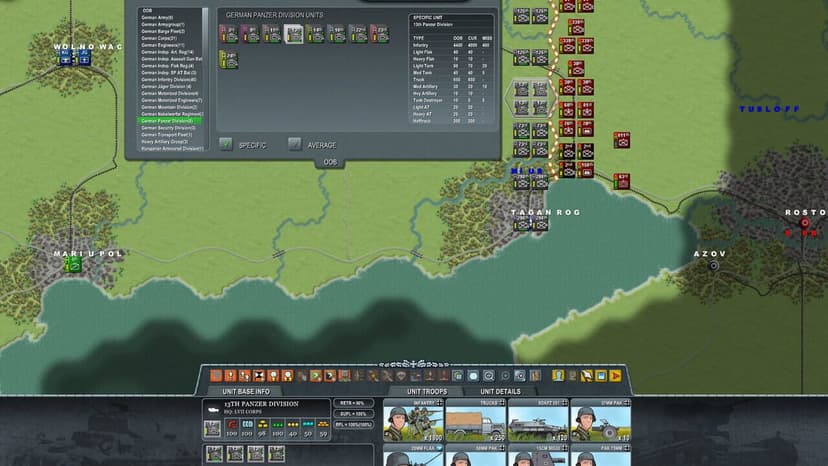Click the first orange order icon in toolbar
The height and width of the screenshot is (466, 828).
coord(216,376)
